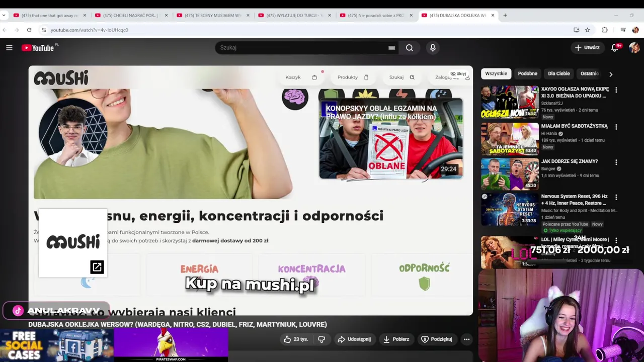Open the YouTube account avatar menu
This screenshot has height=362, width=644.
[x=634, y=48]
